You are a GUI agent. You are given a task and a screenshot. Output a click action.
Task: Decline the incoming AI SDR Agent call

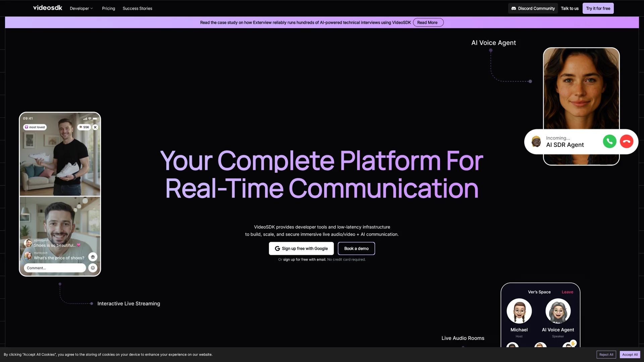(x=626, y=141)
